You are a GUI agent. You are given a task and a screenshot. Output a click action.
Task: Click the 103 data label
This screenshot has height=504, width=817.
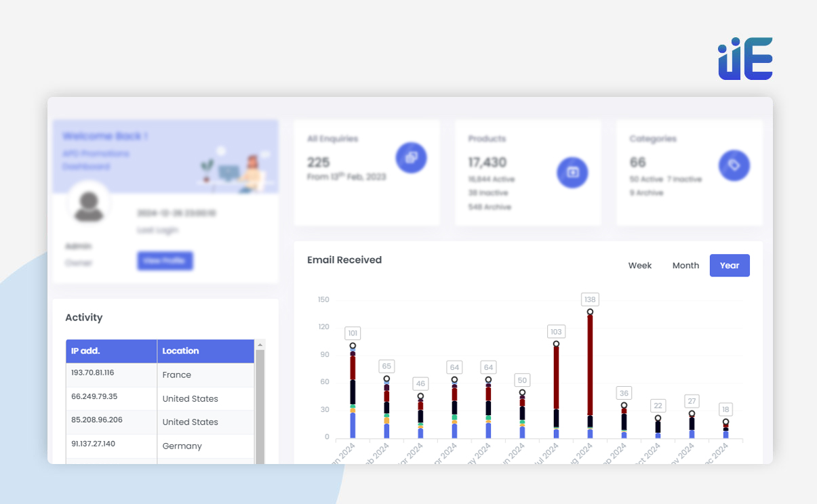(x=556, y=331)
